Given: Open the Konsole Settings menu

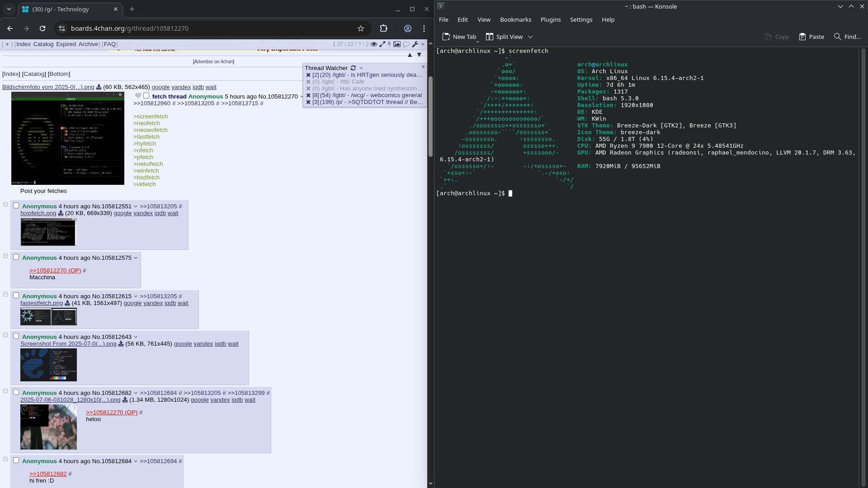Looking at the screenshot, I should [x=581, y=20].
